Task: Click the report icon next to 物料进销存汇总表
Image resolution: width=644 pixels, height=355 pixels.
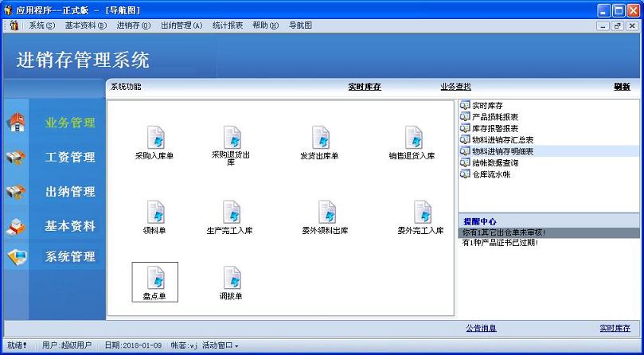Action: pyautogui.click(x=465, y=140)
